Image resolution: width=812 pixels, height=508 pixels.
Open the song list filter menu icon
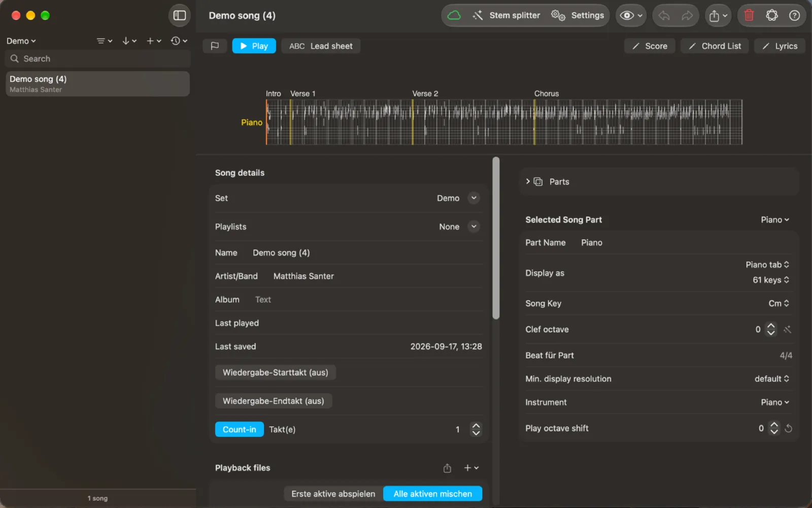(105, 41)
